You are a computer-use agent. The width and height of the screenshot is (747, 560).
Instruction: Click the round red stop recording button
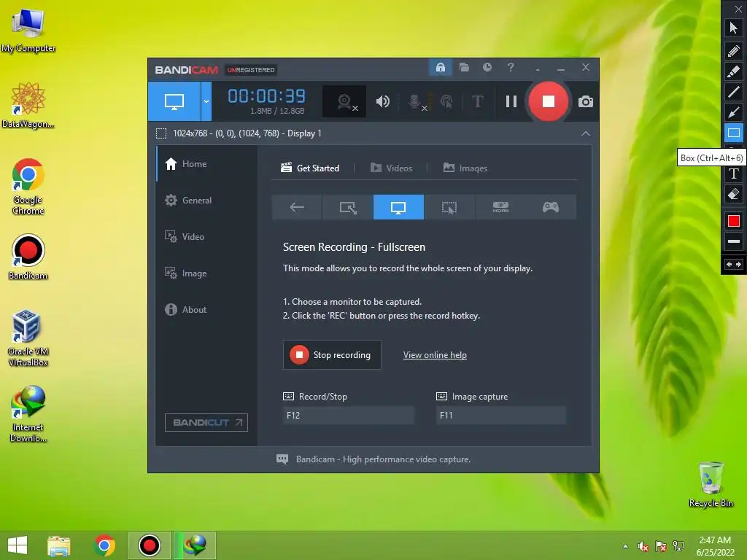click(x=549, y=101)
